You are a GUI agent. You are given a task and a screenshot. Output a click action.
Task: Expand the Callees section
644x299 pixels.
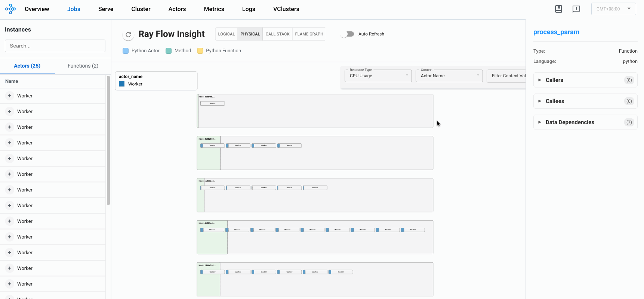[x=585, y=101]
